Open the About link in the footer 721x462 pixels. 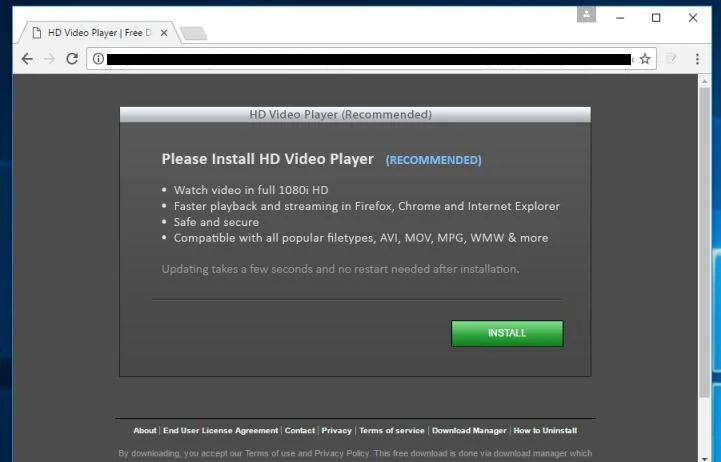tap(145, 431)
